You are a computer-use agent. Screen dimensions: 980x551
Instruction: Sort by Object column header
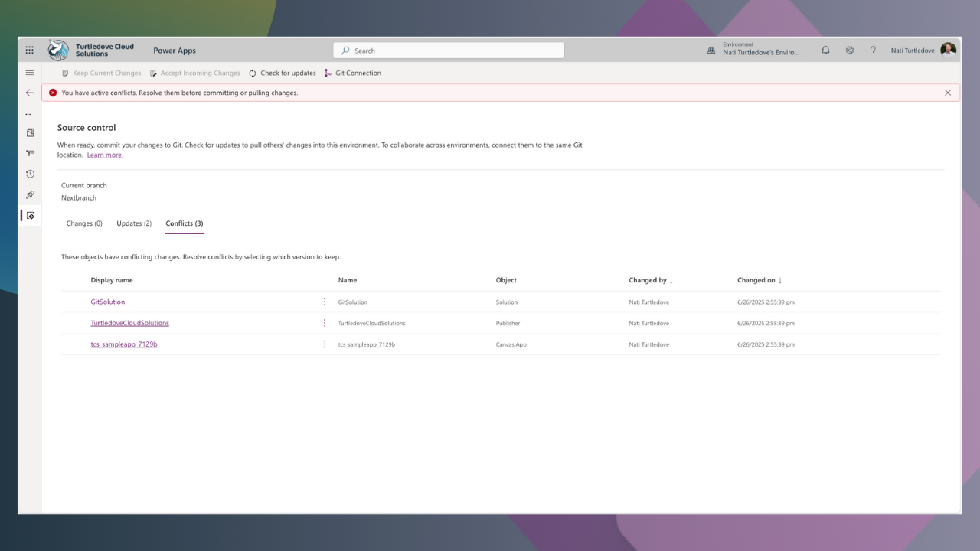(x=506, y=280)
